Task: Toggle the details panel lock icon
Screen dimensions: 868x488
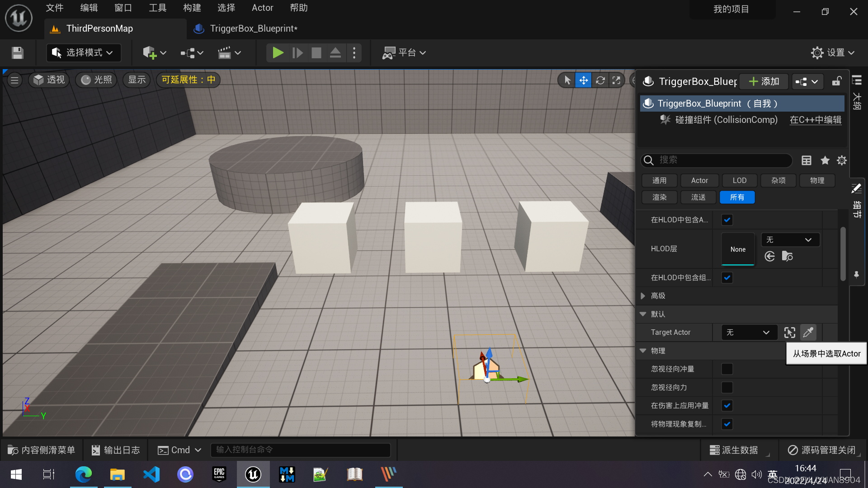Action: click(x=836, y=81)
